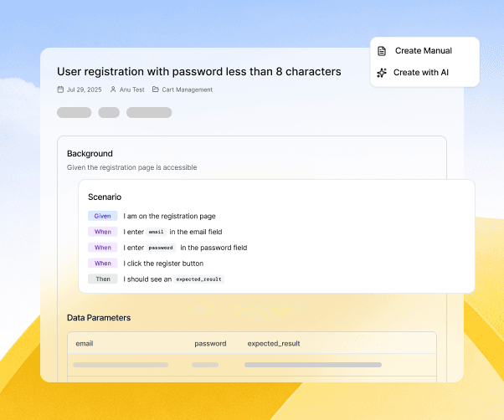The height and width of the screenshot is (420, 504).
Task: Click the calendar icon before Jul 29, 2025
Action: point(60,90)
